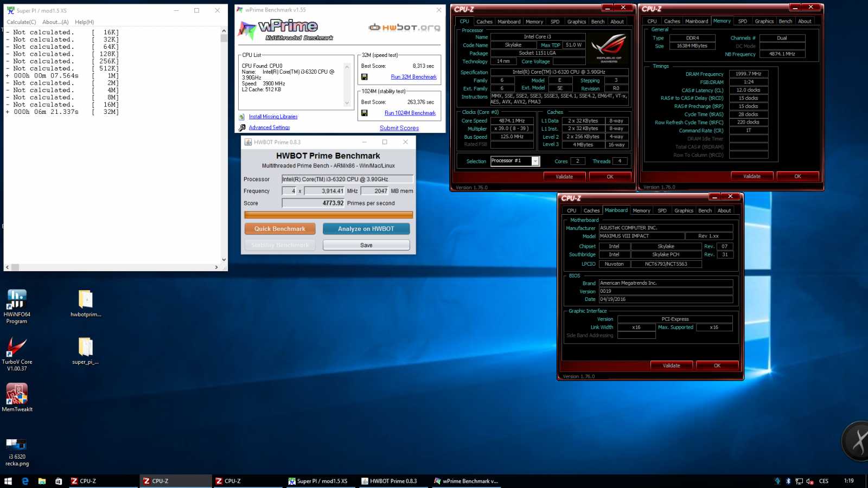Open the network tray icon
Image resolution: width=868 pixels, height=488 pixels.
799,481
